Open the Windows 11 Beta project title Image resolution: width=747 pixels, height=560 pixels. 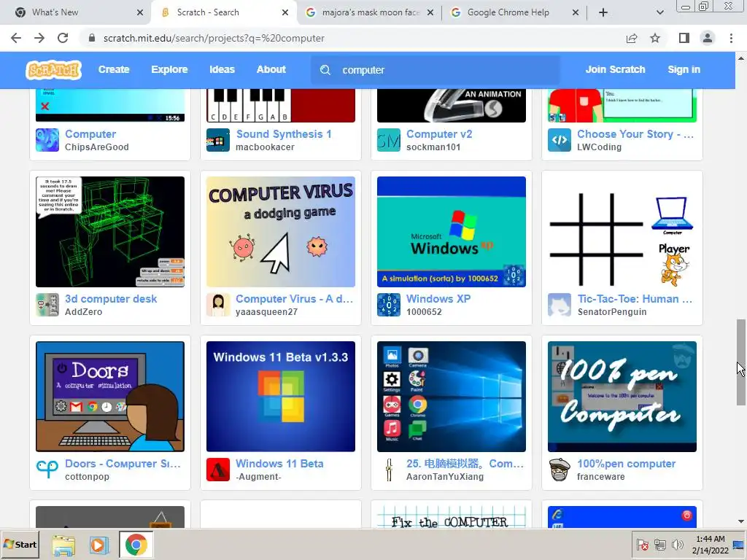[x=279, y=463]
